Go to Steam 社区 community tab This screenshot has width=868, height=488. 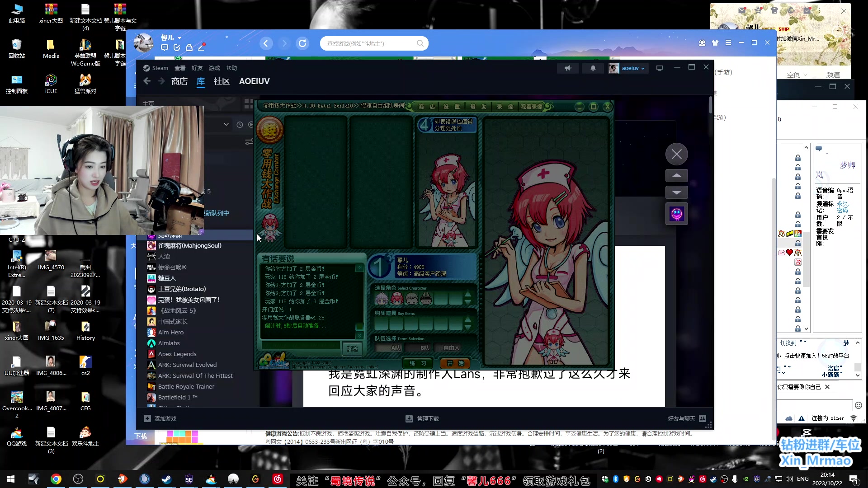click(x=222, y=81)
